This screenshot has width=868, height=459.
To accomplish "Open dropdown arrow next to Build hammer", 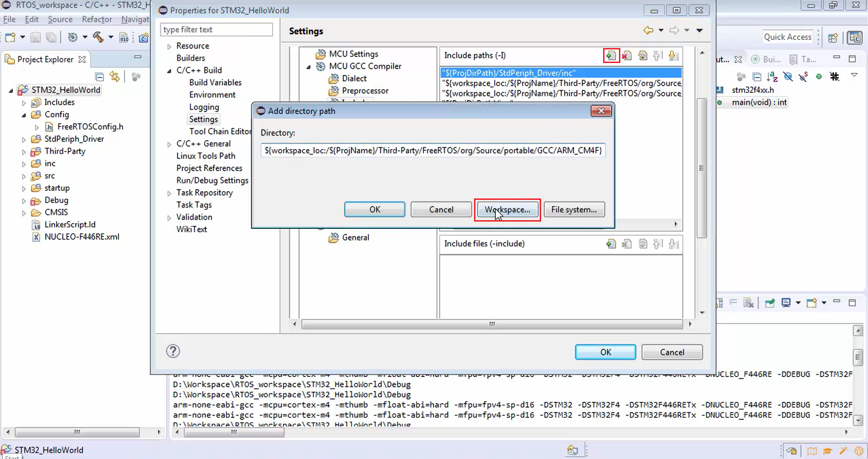I will (x=110, y=37).
